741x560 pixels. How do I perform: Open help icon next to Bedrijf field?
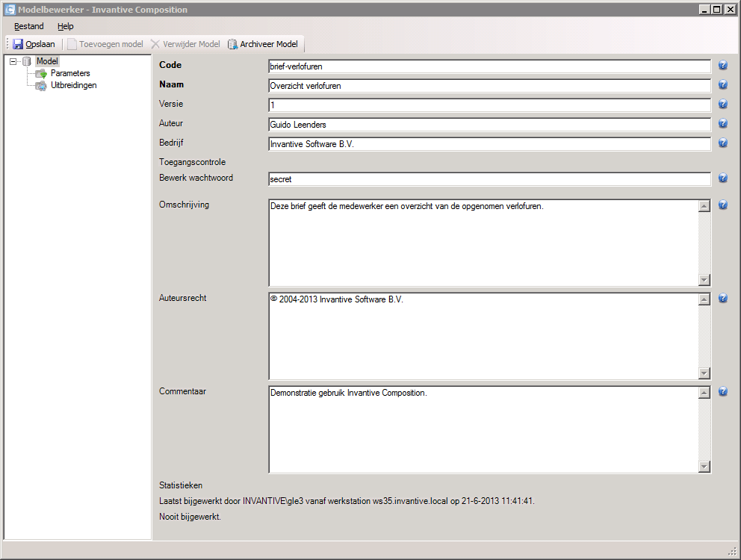point(723,143)
